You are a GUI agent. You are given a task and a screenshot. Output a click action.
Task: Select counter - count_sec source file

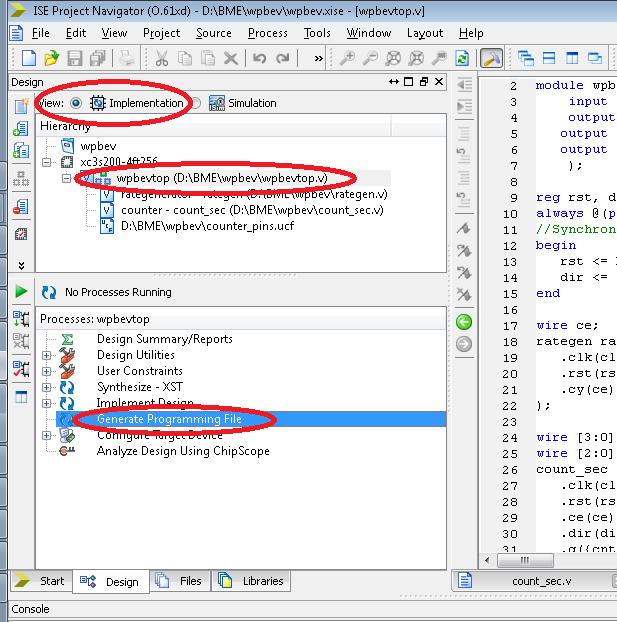tap(252, 210)
